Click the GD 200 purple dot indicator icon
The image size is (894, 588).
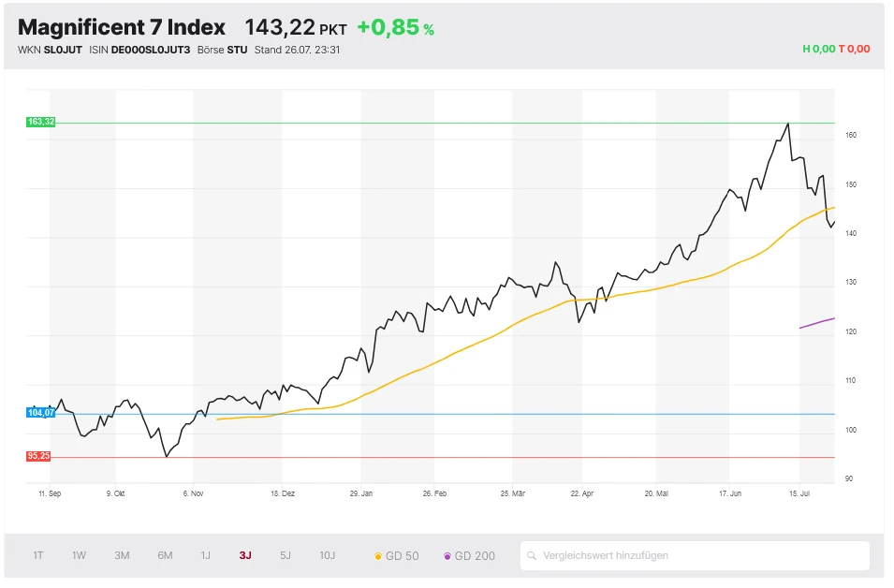[448, 554]
